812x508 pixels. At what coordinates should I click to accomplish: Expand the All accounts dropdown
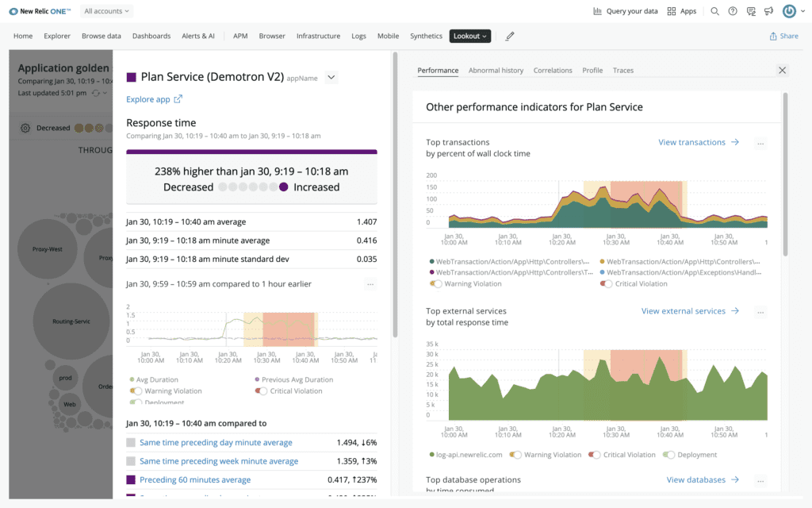107,11
